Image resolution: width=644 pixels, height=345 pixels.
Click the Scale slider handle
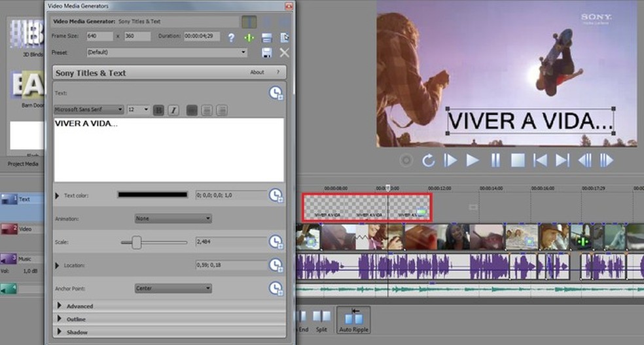[x=137, y=242]
